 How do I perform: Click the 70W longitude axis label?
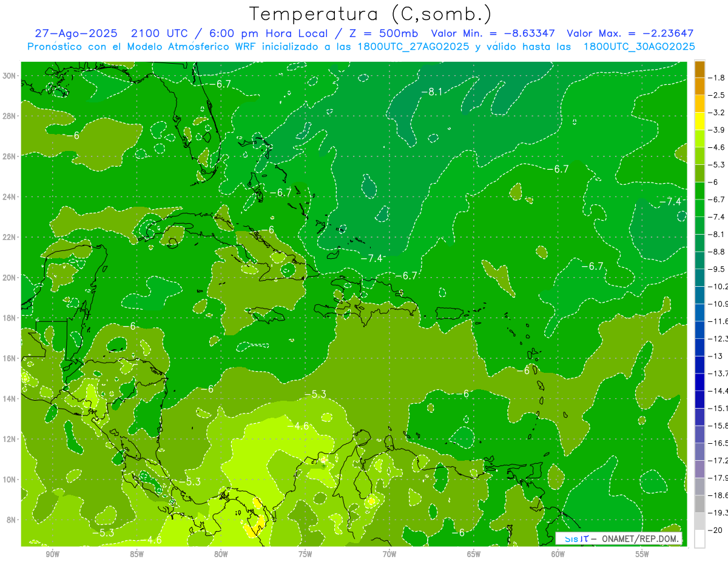click(x=389, y=554)
